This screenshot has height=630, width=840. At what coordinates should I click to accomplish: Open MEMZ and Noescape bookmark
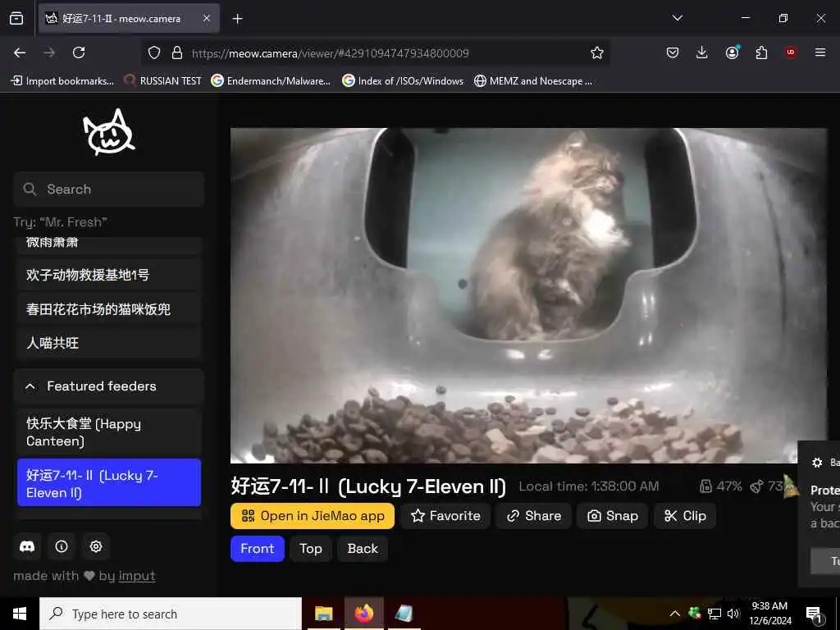click(x=533, y=81)
